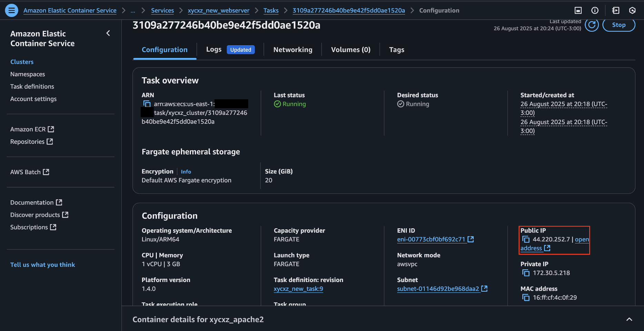Copy the Public IP address
The height and width of the screenshot is (331, 644).
526,239
